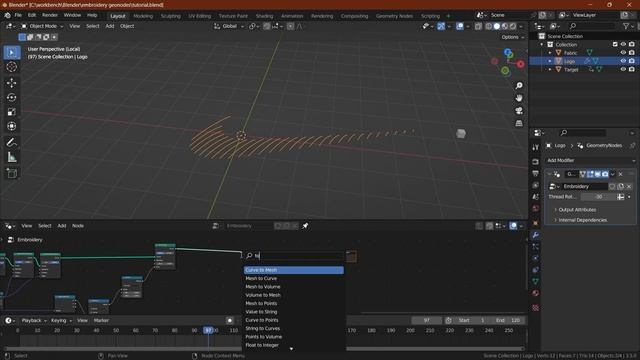Remove the modifier with X button
Viewport: 640px width, 360px height.
point(620,174)
